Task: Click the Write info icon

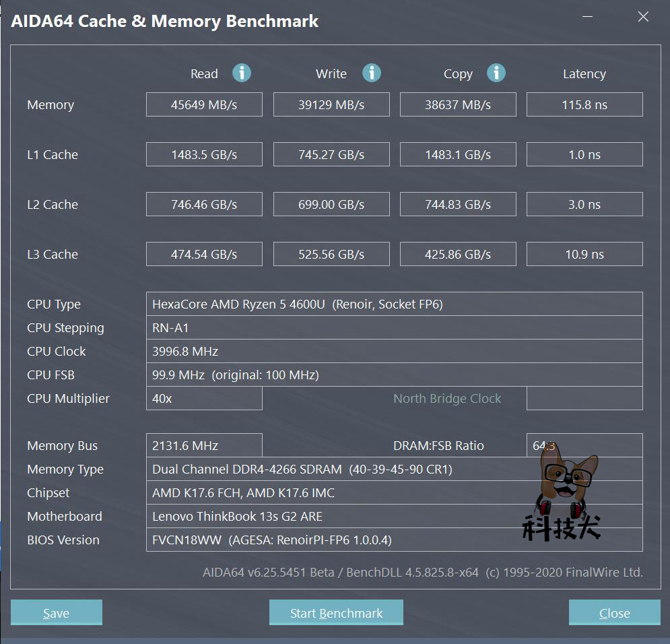Action: pyautogui.click(x=371, y=73)
